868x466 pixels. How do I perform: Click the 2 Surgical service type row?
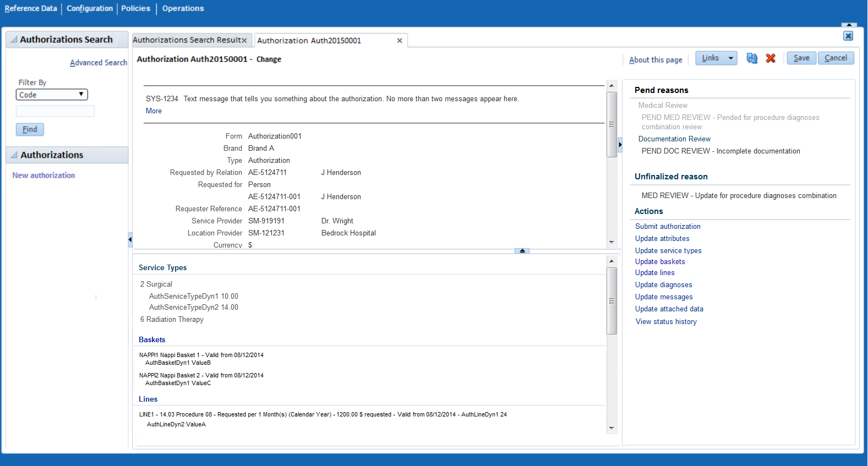point(156,284)
